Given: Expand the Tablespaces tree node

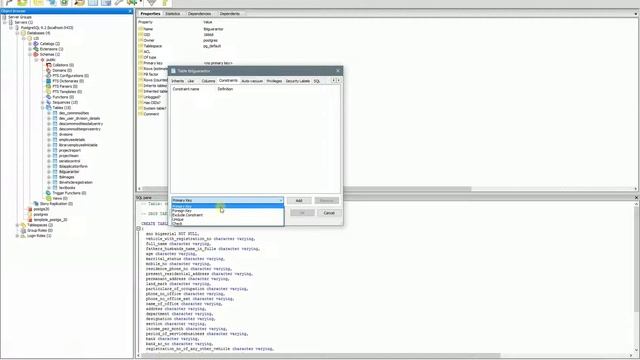Looking at the screenshot, I should point(17,225).
